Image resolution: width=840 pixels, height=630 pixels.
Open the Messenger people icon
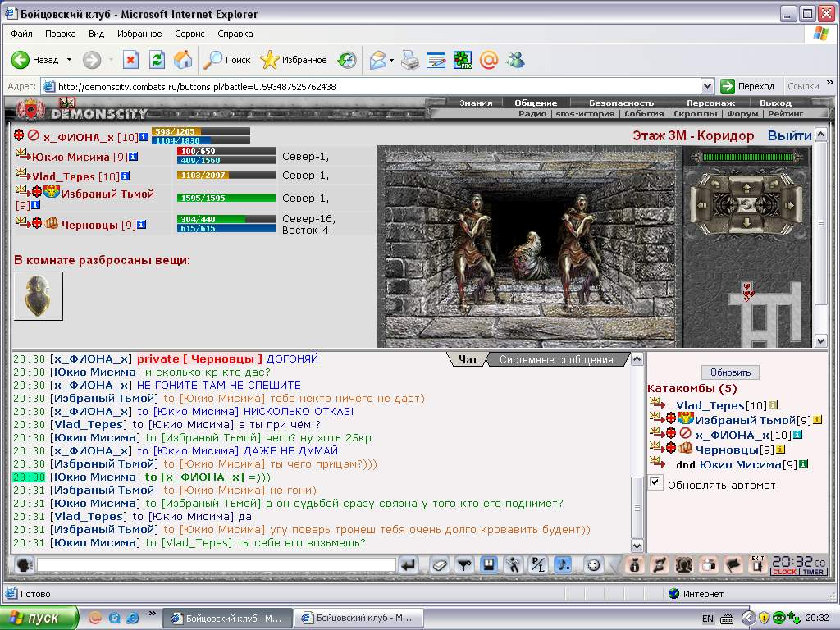pos(515,59)
